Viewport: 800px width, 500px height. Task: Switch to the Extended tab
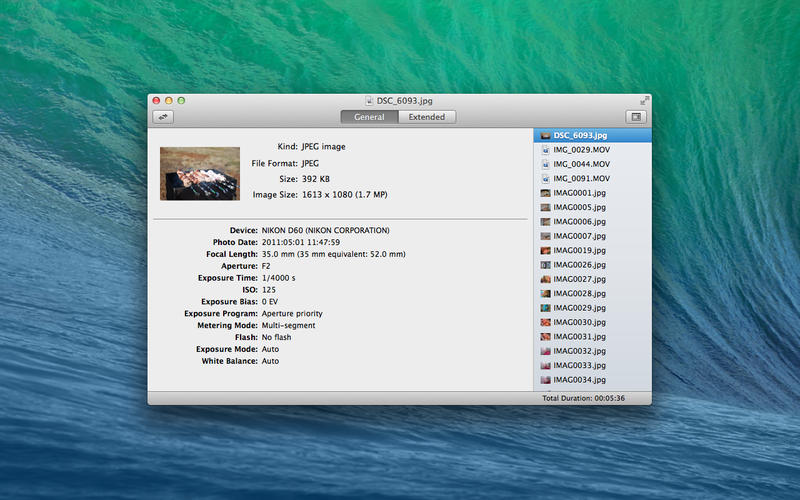point(427,117)
